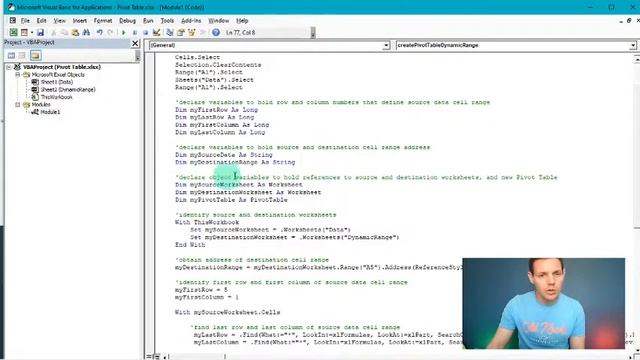The width and height of the screenshot is (640, 360).
Task: Restore the inner code window via its restore button
Action: coord(629,20)
